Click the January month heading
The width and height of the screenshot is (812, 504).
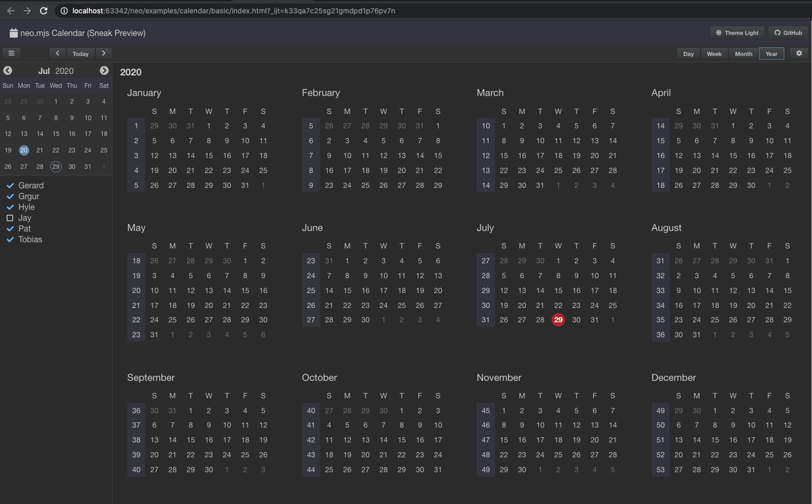click(144, 93)
